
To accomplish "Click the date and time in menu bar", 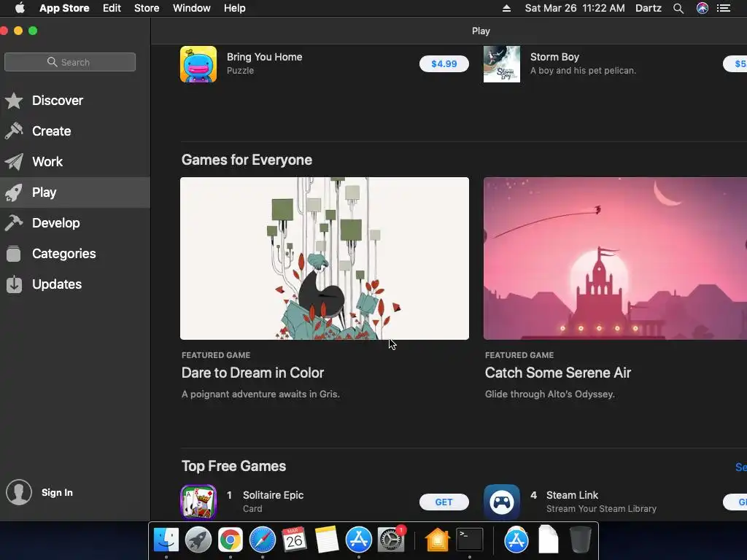I will click(575, 8).
